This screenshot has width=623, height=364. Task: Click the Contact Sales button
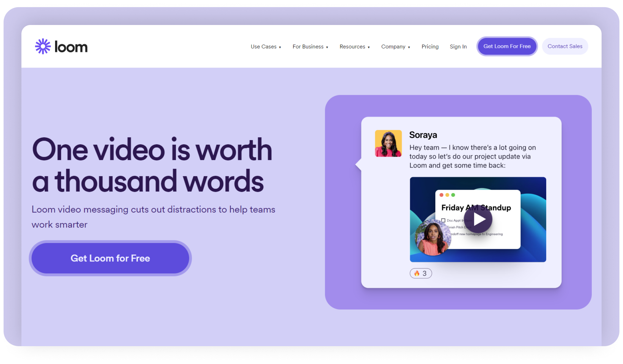tap(565, 46)
